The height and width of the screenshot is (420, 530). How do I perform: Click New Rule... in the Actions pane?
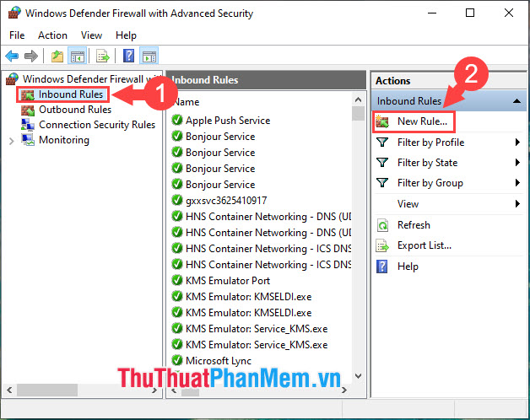422,121
